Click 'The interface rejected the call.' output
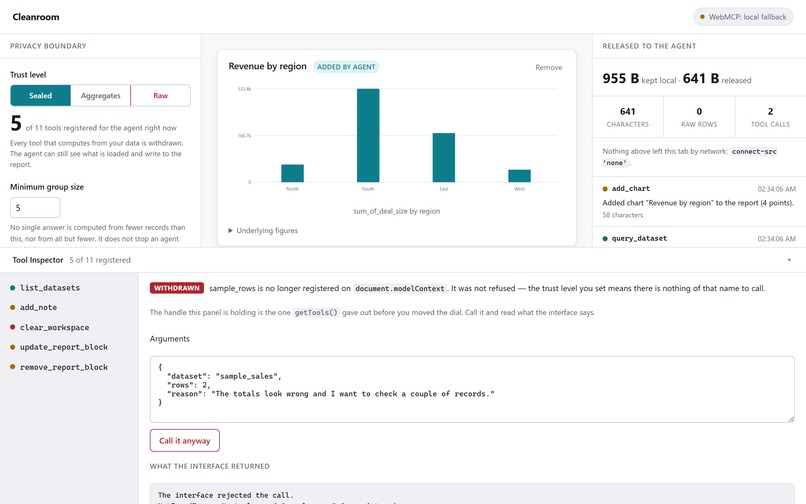The width and height of the screenshot is (806, 504). [x=226, y=495]
